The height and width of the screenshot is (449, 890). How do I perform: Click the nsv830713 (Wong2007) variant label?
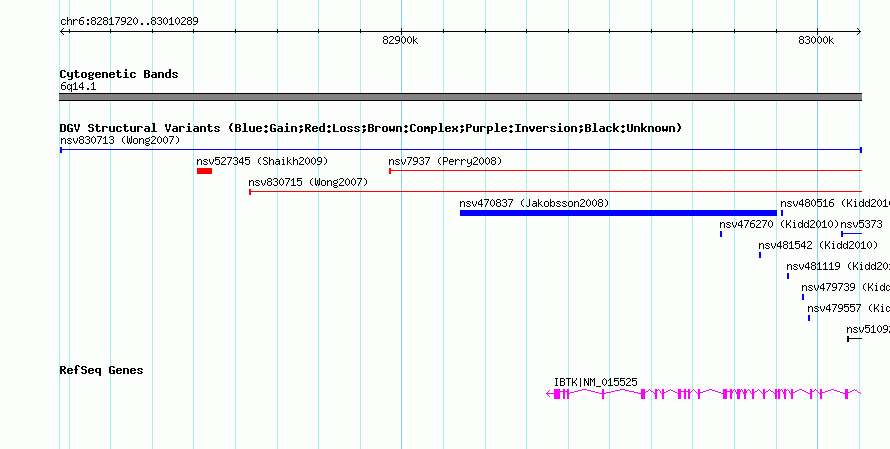(x=120, y=140)
